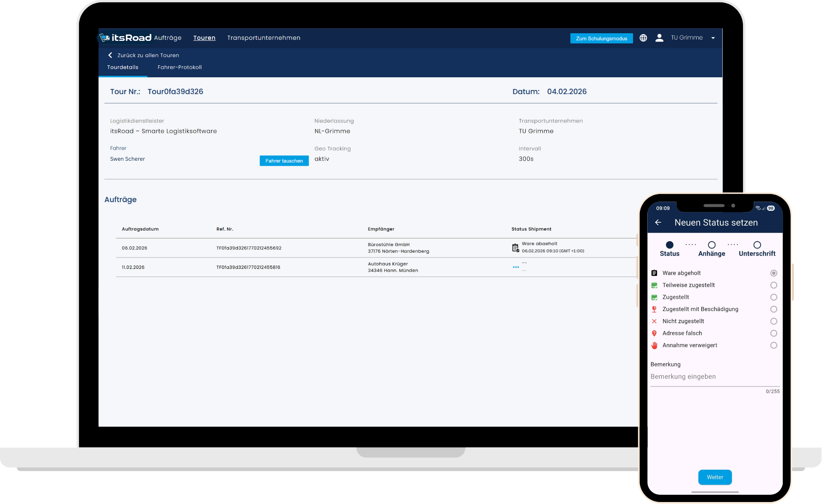Image resolution: width=822 pixels, height=504 pixels.
Task: Tap the red hand icon for Annahme verweigert
Action: (x=654, y=345)
